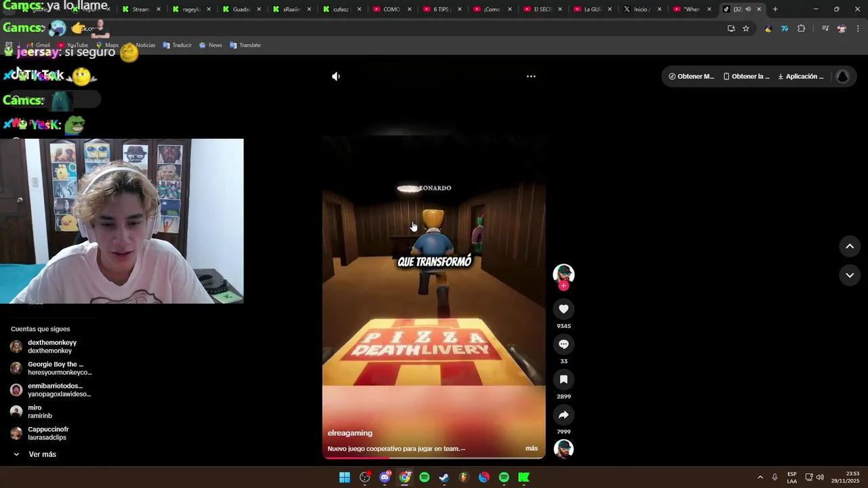The width and height of the screenshot is (868, 488).
Task: Open the Windows Start menu
Action: click(344, 478)
